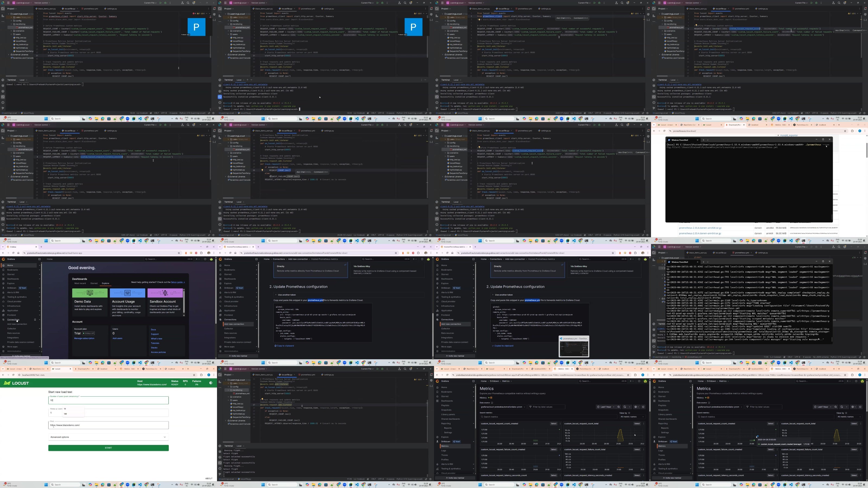
Task: Switch to Starred tab under Dashboards heading
Action: pyautogui.click(x=94, y=283)
